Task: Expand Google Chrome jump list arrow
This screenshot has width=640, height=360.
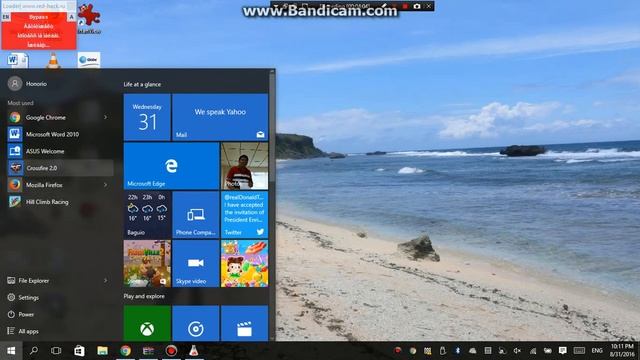Action: click(x=105, y=118)
